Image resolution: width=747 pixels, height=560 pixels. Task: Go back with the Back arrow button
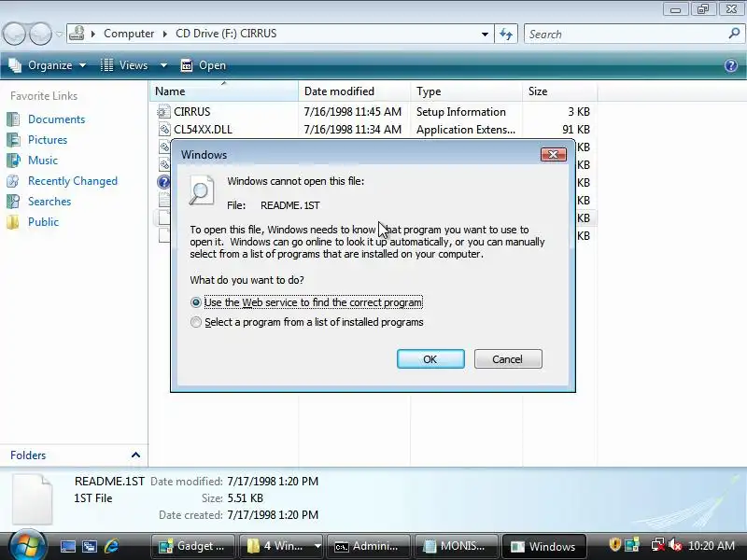click(x=15, y=34)
